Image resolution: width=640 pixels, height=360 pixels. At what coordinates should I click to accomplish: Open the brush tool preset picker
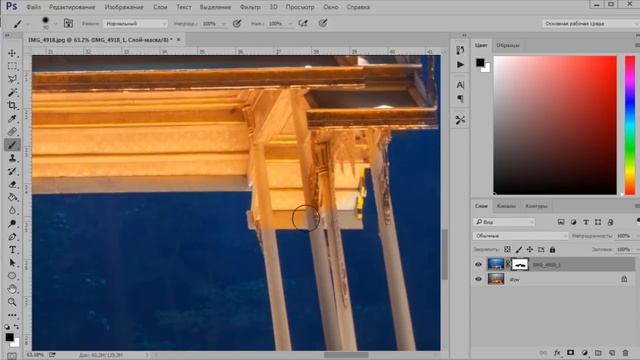[21, 24]
